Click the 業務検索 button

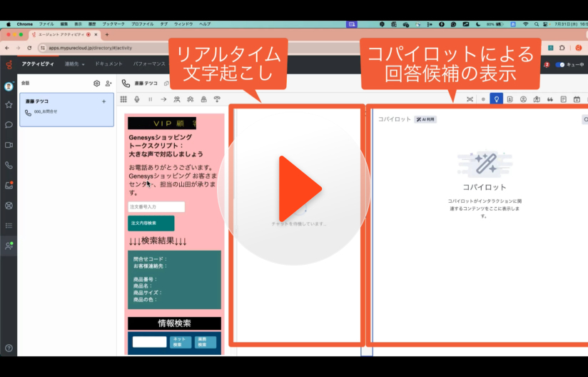205,342
